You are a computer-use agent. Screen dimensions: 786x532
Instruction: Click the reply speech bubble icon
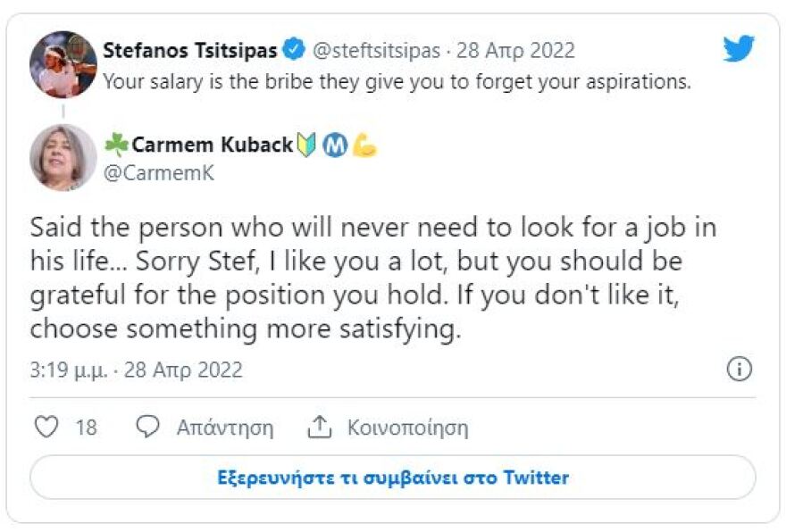click(x=150, y=427)
